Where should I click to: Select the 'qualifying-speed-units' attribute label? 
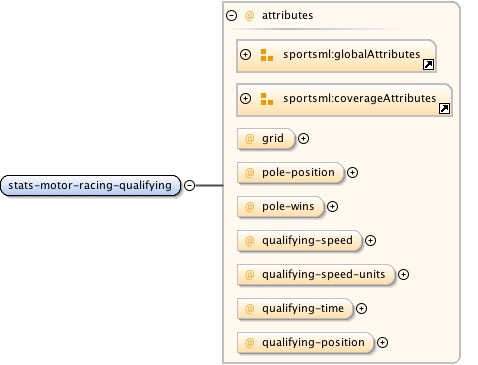324,275
